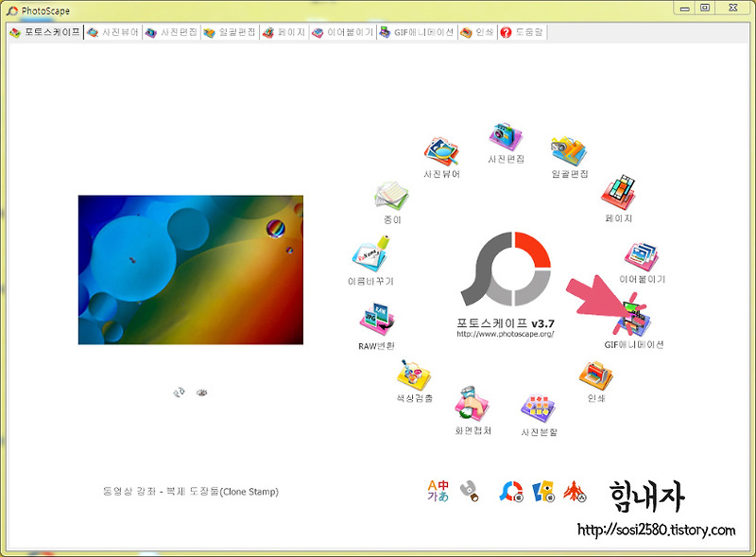Viewport: 756px width, 557px height.
Task: Open the http://www.photoscape.org/ link
Action: pyautogui.click(x=506, y=334)
